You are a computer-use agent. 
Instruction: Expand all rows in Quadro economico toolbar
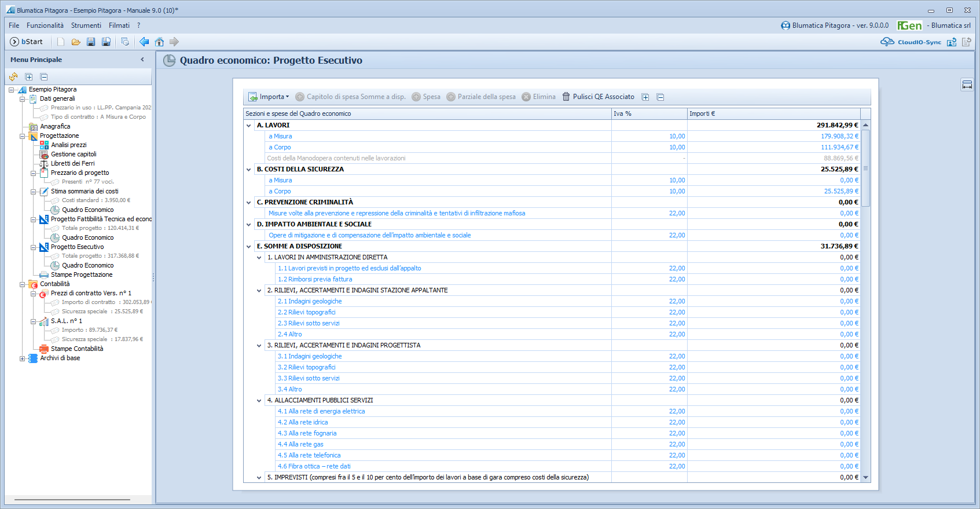645,97
